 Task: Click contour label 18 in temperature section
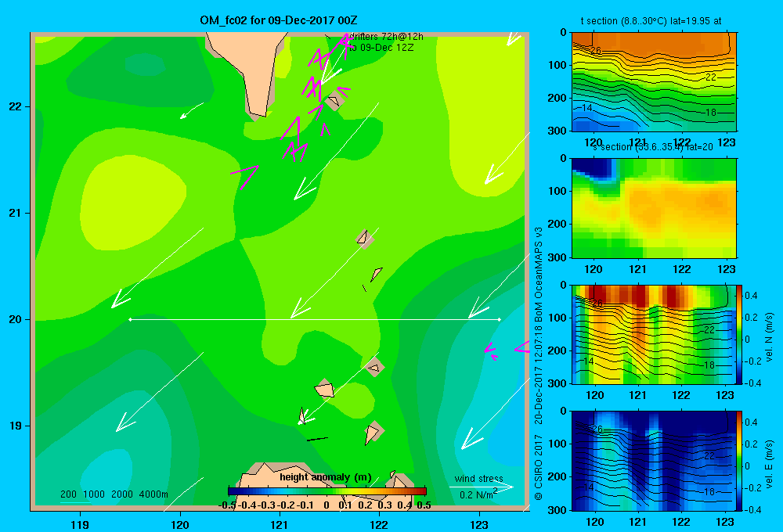click(x=711, y=113)
